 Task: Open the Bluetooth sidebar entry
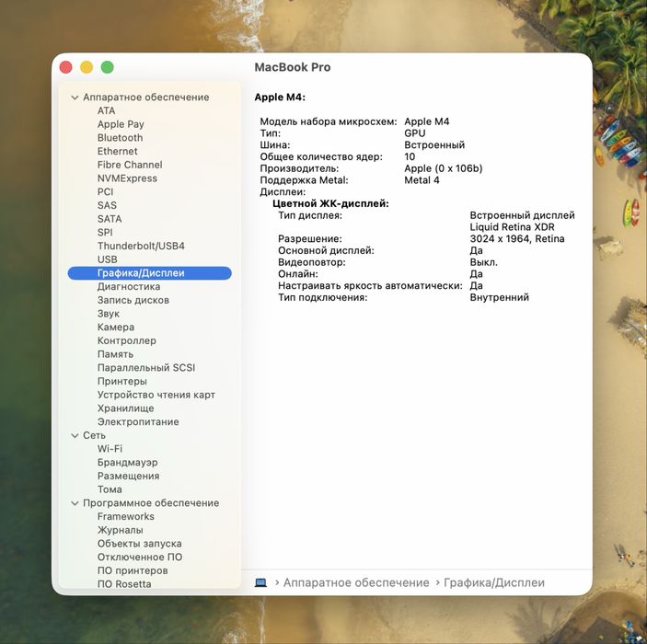pos(120,138)
